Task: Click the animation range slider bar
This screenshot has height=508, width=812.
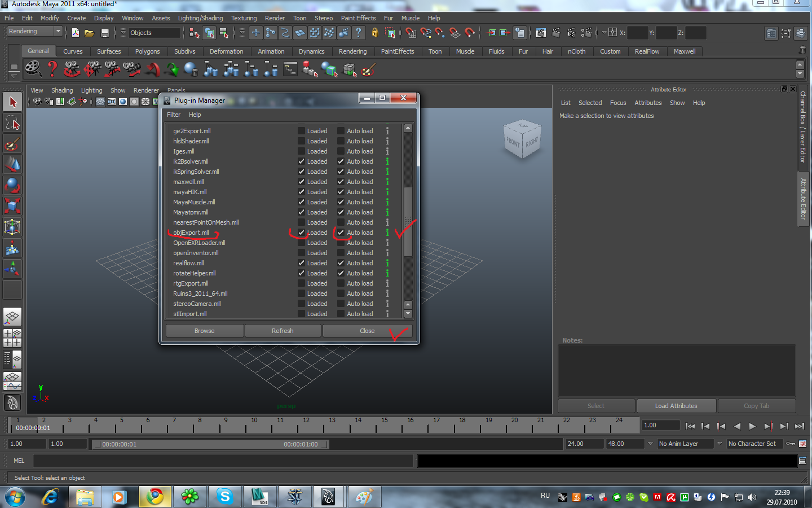Action: pos(210,444)
